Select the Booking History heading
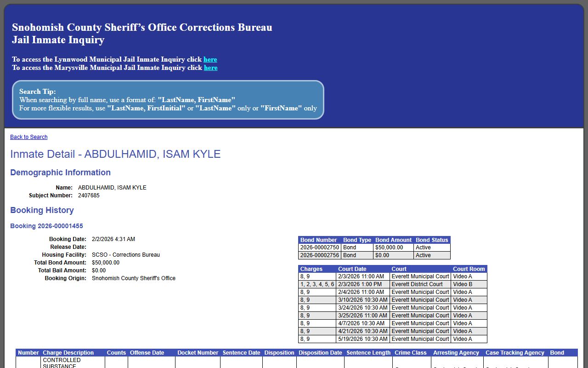 (x=42, y=210)
